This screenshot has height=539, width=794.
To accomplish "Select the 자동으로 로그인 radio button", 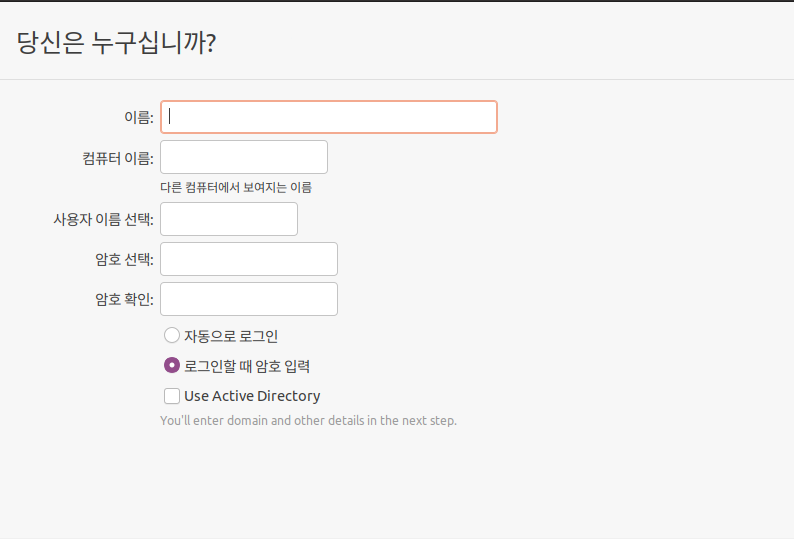I will coord(172,335).
